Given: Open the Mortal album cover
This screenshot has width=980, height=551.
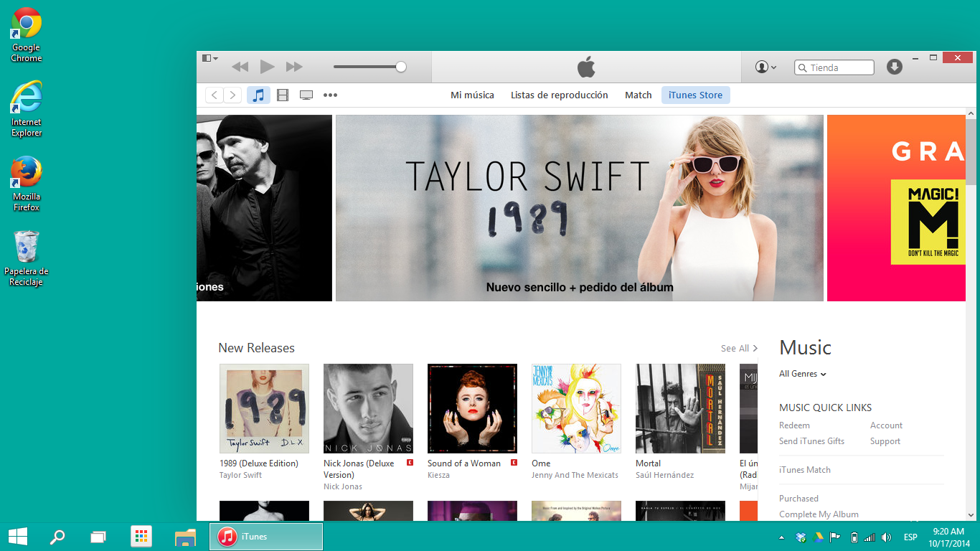Looking at the screenshot, I should [x=680, y=408].
